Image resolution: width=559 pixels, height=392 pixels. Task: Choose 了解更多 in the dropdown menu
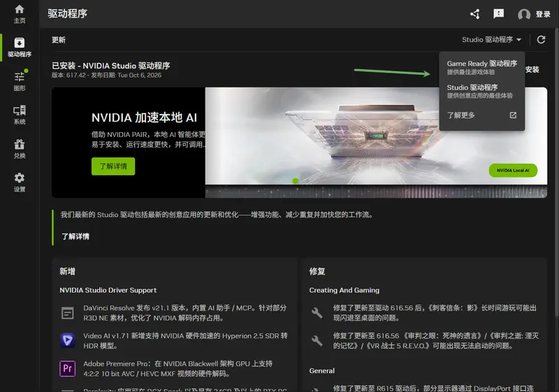point(461,115)
